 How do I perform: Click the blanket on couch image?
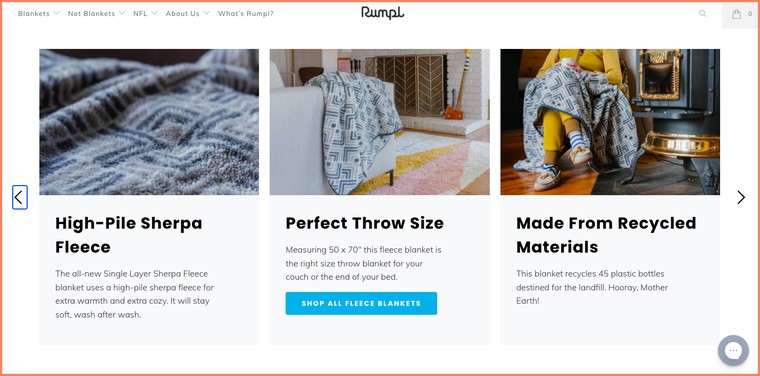pyautogui.click(x=380, y=122)
